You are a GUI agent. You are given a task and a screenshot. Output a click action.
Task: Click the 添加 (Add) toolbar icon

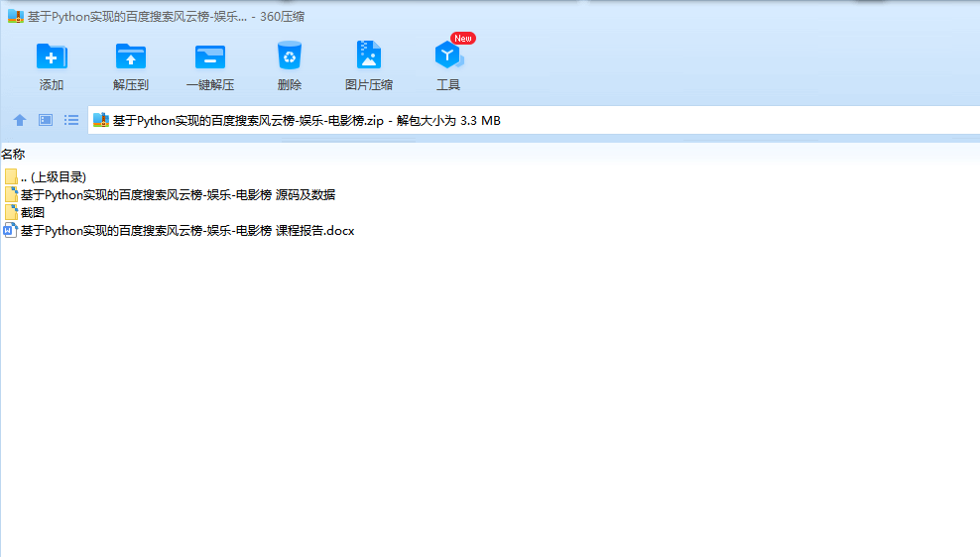(52, 56)
